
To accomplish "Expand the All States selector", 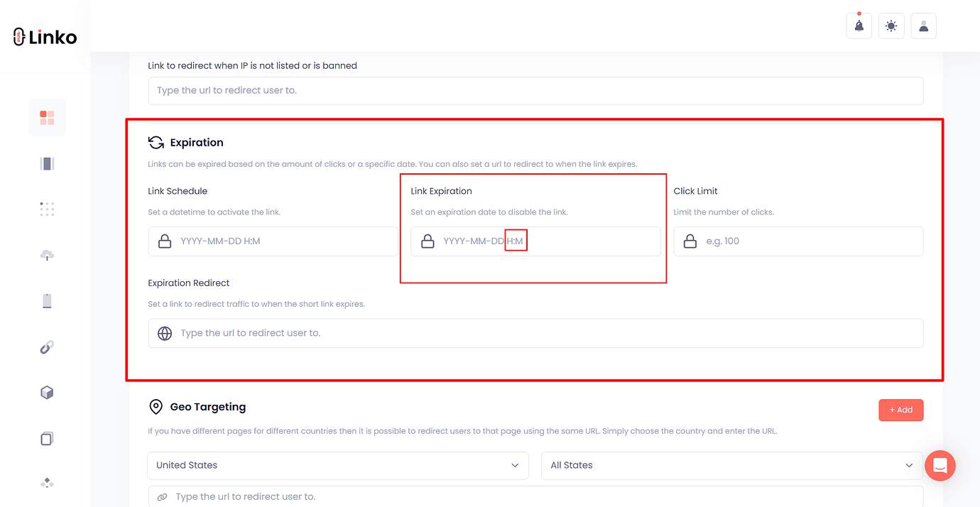I will [x=731, y=465].
